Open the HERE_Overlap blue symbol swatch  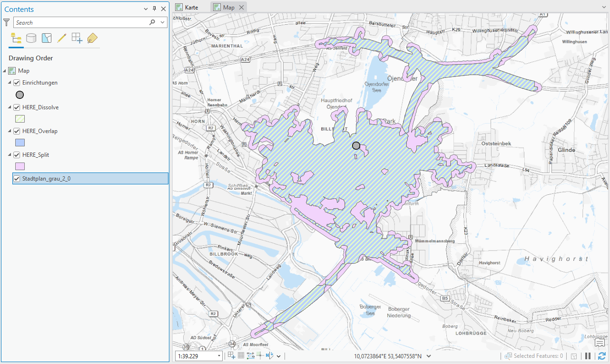pyautogui.click(x=20, y=143)
